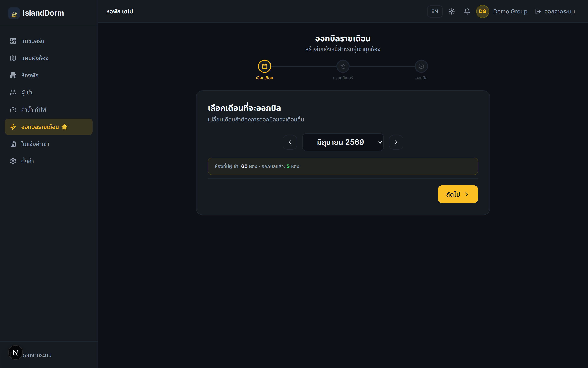This screenshot has height=368, width=588.
Task: Click the เลือกเดือน step label
Action: click(265, 78)
